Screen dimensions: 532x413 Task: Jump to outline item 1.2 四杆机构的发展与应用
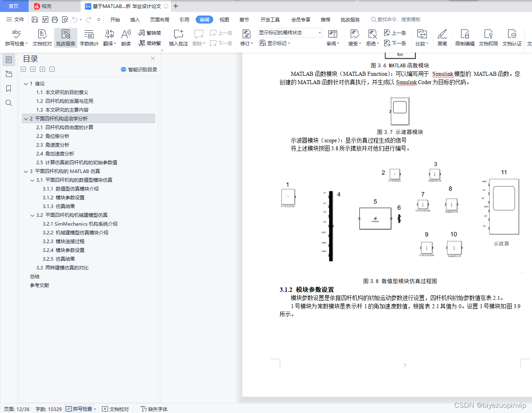[65, 101]
